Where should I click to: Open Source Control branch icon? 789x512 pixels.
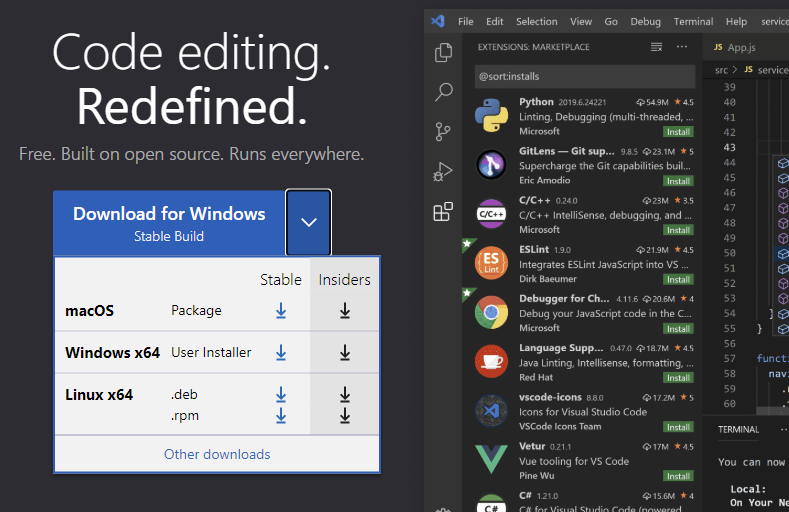tap(443, 132)
